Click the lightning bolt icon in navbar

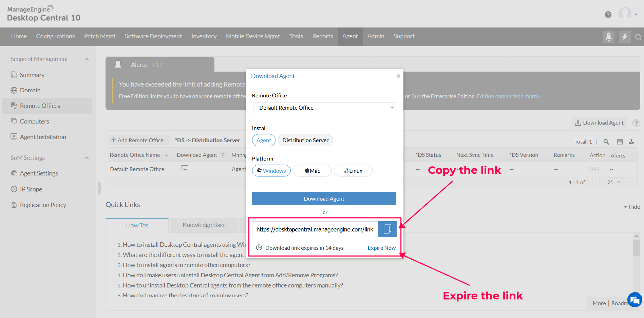point(625,37)
